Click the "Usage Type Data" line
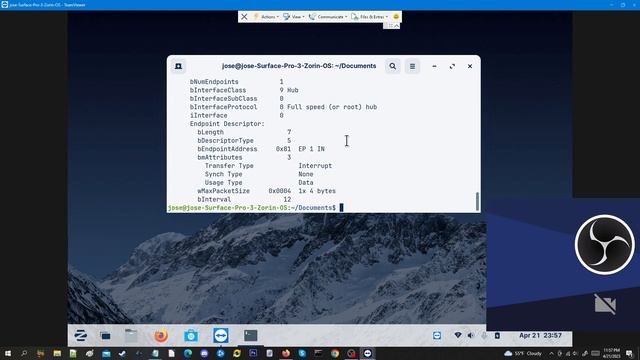The width and height of the screenshot is (640, 360). pos(259,182)
